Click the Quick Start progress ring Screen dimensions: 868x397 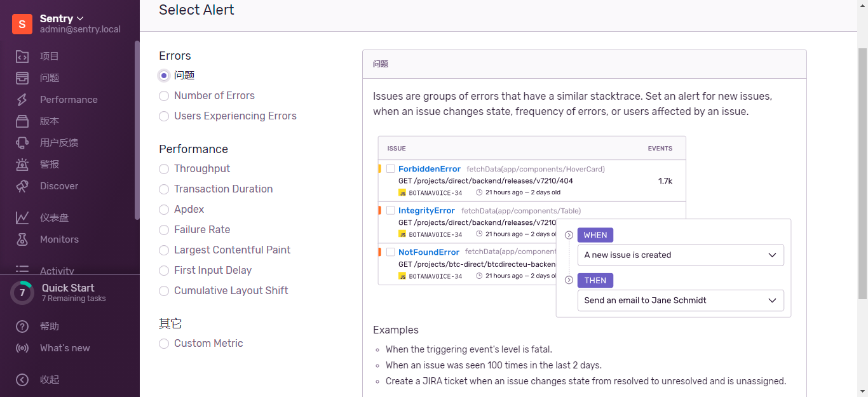22,293
